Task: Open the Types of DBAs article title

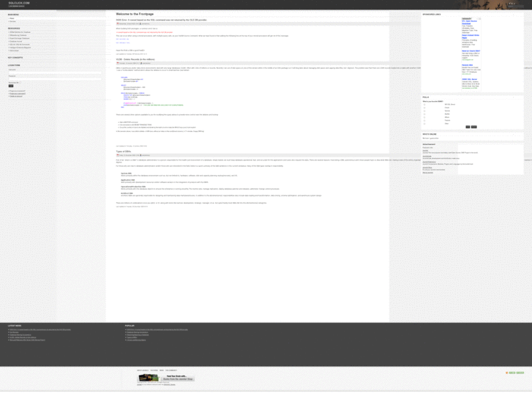Action: point(124,152)
